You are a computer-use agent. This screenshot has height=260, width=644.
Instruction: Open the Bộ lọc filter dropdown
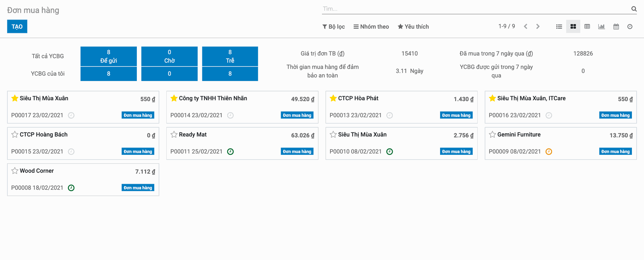[x=333, y=27]
